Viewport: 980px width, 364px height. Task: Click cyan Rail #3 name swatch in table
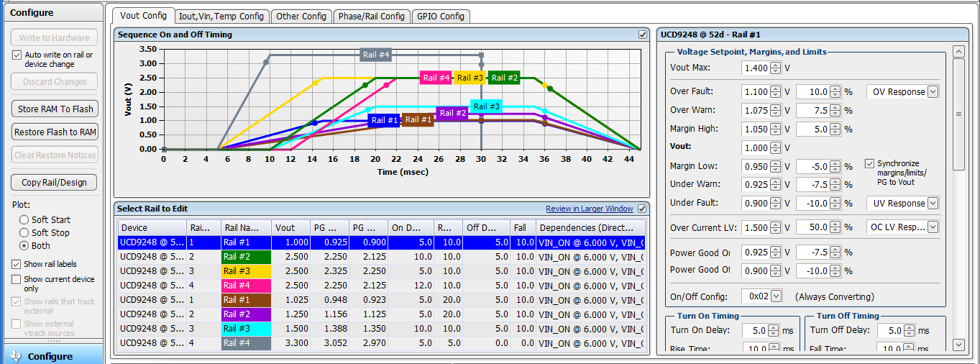pyautogui.click(x=246, y=329)
